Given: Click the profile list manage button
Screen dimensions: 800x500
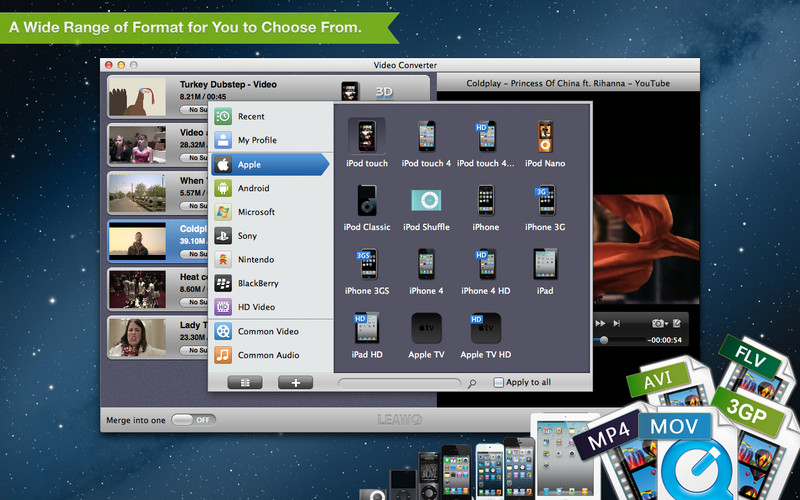Looking at the screenshot, I should [245, 382].
